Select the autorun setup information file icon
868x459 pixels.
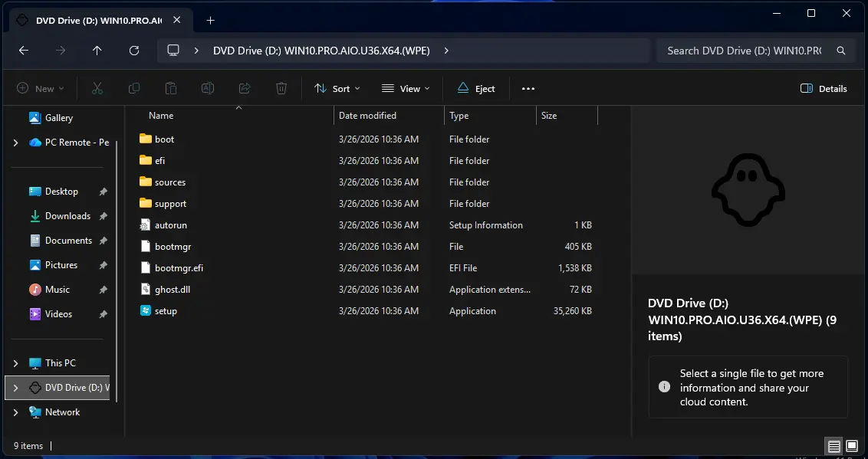coord(146,225)
